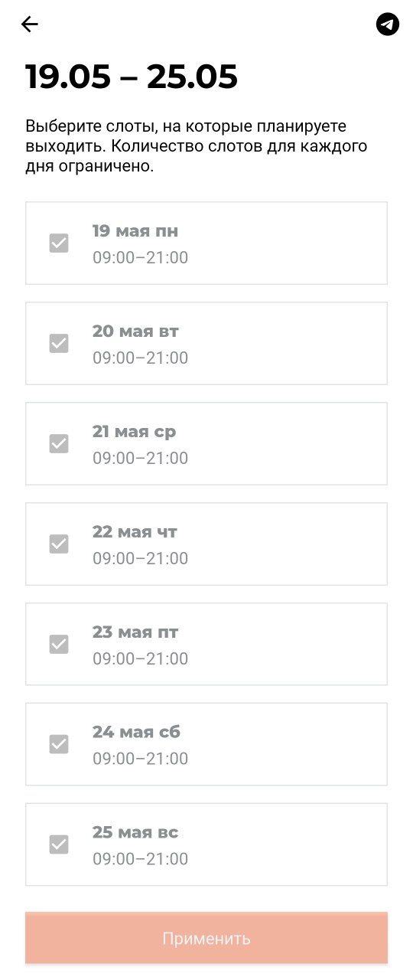This screenshot has width=413, height=980.
Task: Select the 20 мая вт slot card
Action: click(x=206, y=344)
